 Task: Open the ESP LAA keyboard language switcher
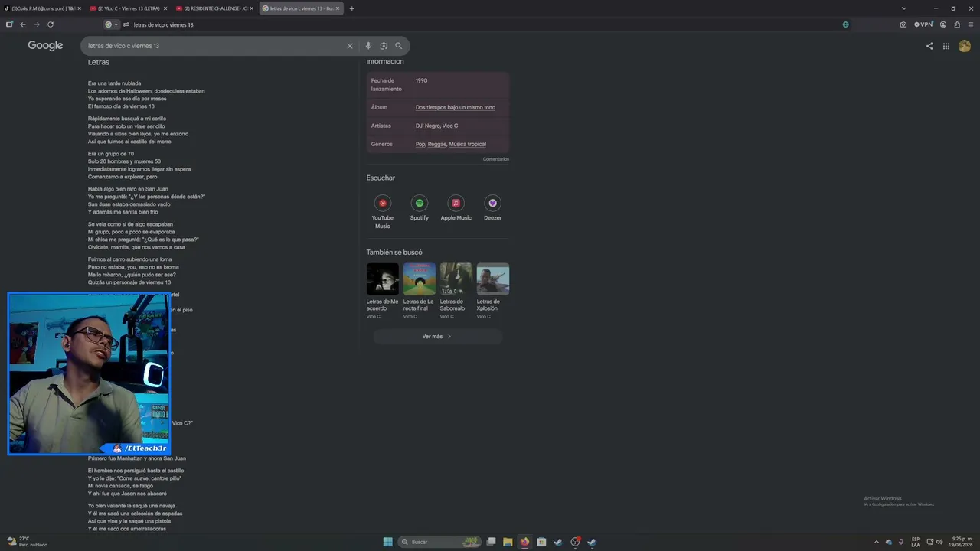[x=916, y=542]
